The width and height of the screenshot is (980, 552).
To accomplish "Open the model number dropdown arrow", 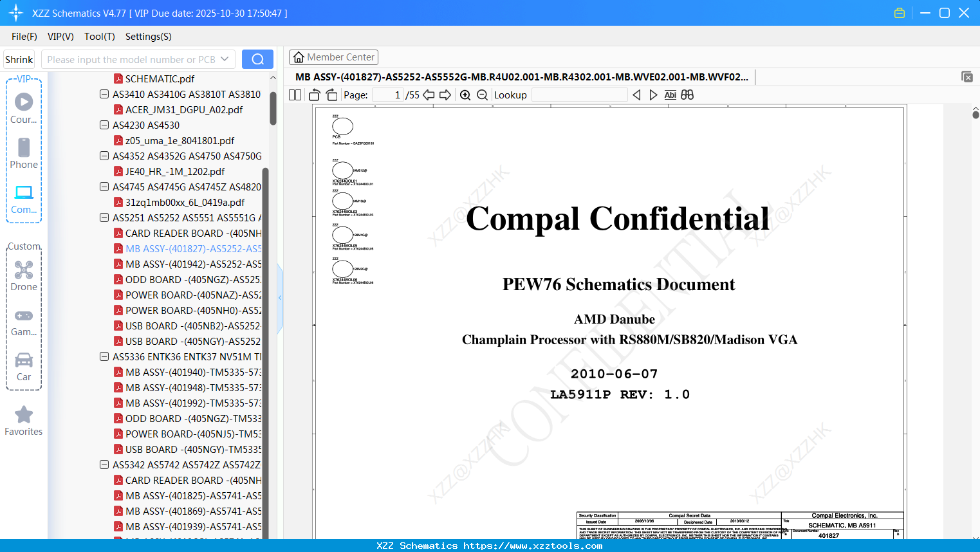I will tap(225, 59).
